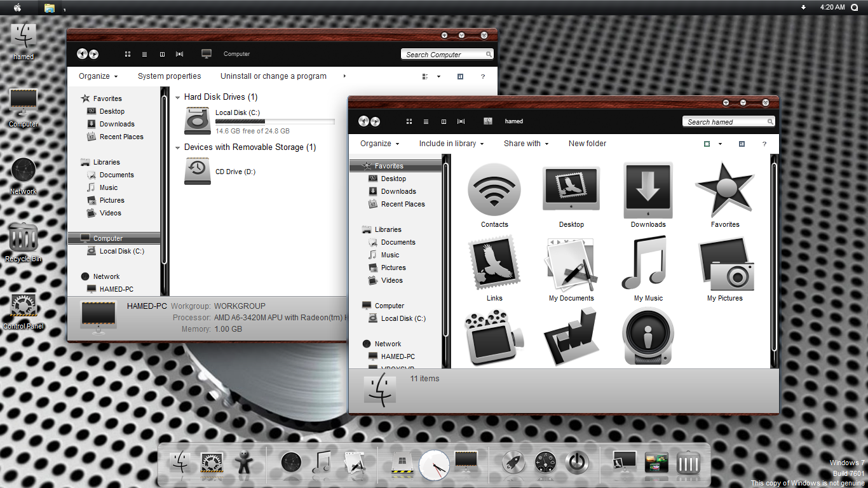Toggle the preview pane in Computer window
Viewport: 868px width, 488px height.
[x=460, y=76]
